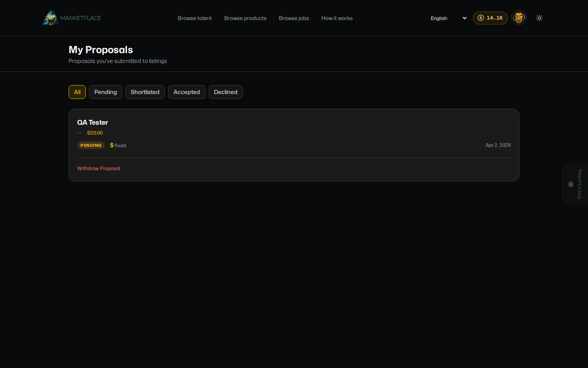Open How it works page
The image size is (588, 368).
point(337,18)
